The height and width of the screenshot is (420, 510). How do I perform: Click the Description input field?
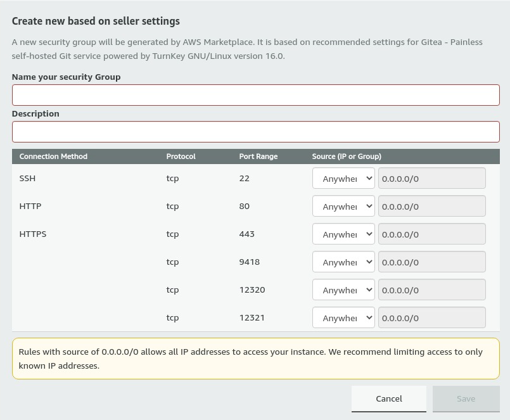click(x=255, y=132)
